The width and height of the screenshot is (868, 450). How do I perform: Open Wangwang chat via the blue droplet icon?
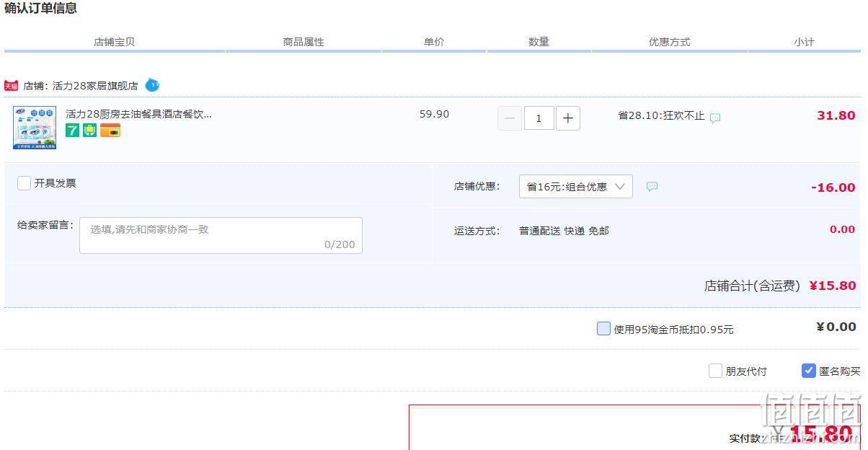click(x=152, y=85)
